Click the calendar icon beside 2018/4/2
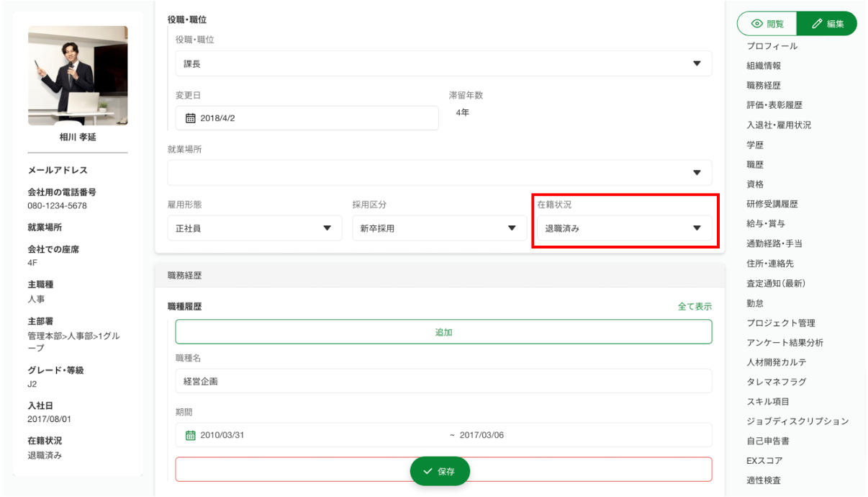 (191, 118)
